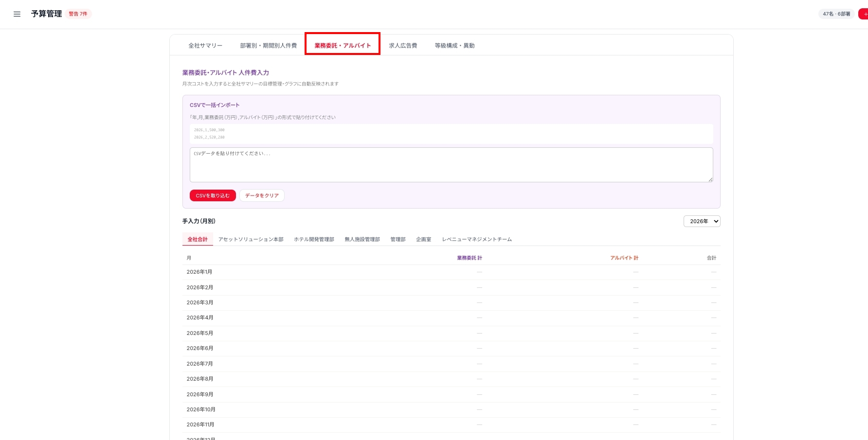Click the CSVを取り込む button
This screenshot has height=440, width=868.
[x=213, y=195]
